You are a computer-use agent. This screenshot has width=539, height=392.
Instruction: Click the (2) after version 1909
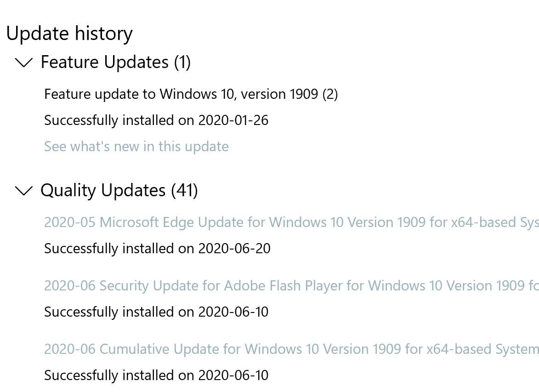coord(330,94)
